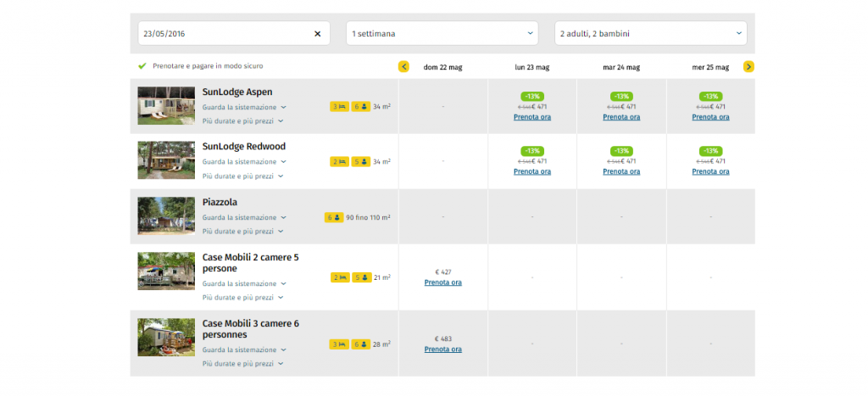Click the mer 25 mag column header
The image size is (868, 397).
pos(710,68)
